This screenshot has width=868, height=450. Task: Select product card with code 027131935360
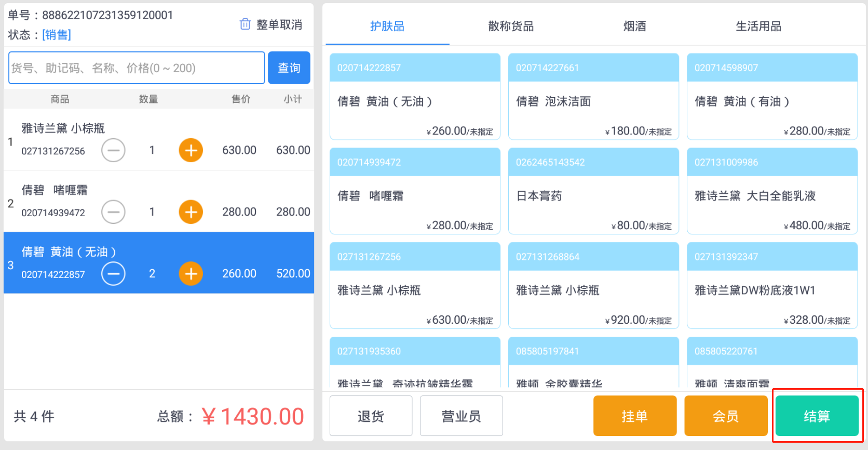415,362
